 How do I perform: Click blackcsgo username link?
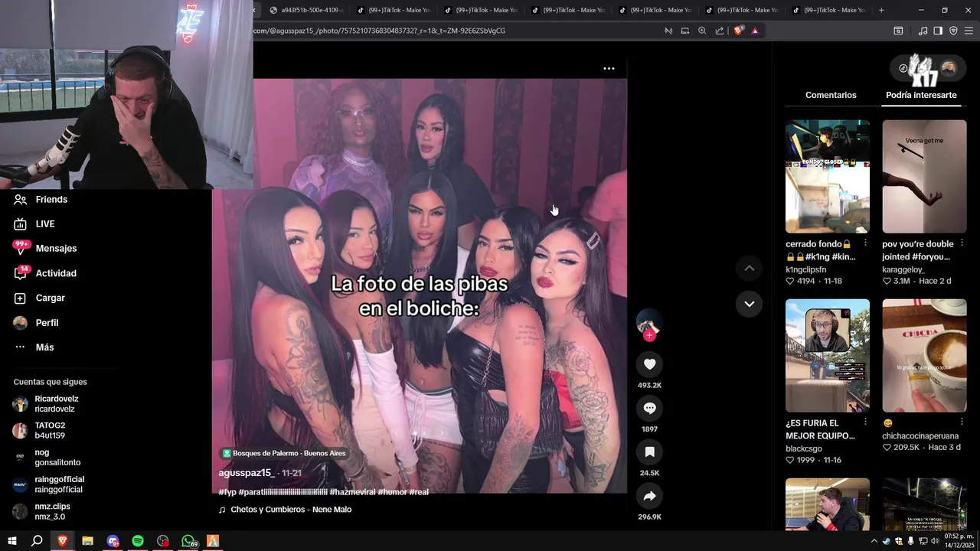coord(803,448)
